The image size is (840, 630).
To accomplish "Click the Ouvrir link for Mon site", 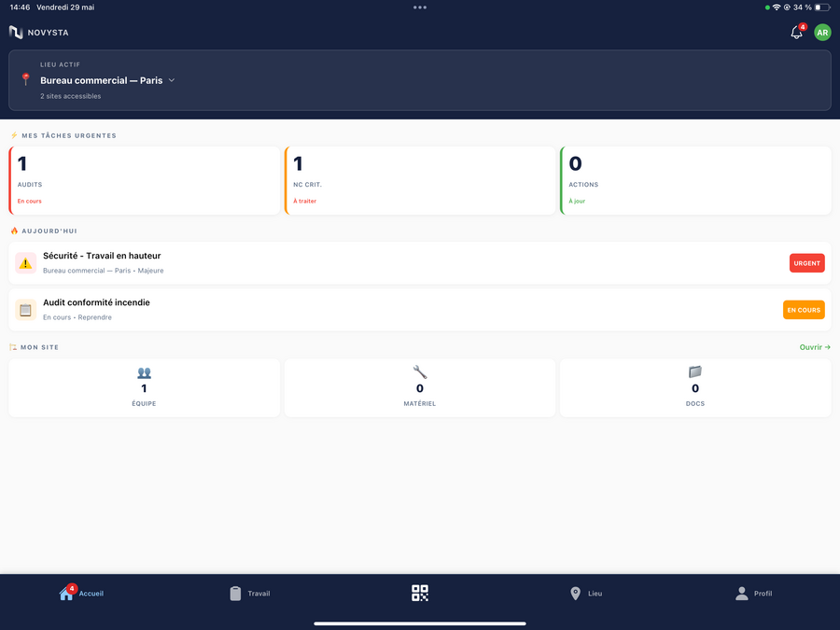I will click(x=815, y=347).
